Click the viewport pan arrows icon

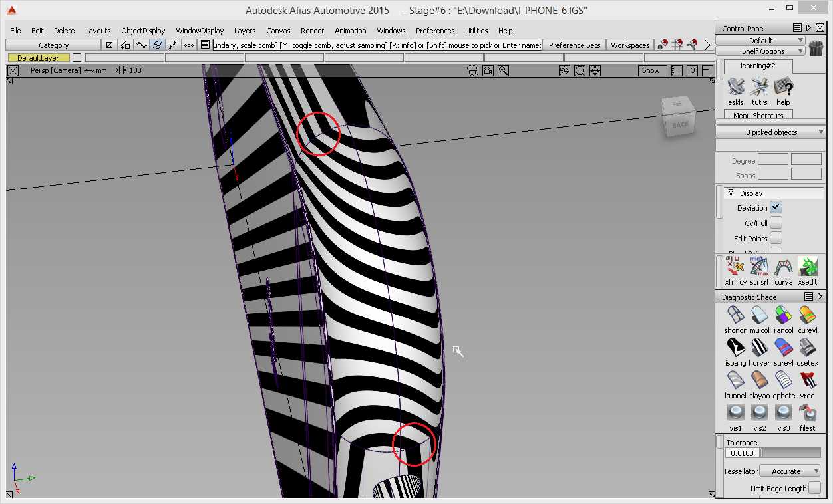[595, 70]
